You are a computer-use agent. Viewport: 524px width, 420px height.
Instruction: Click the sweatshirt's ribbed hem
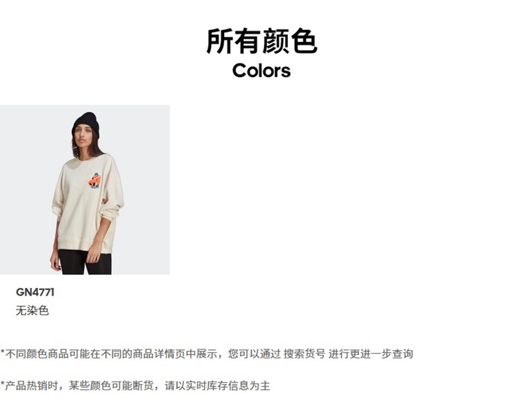pos(82,245)
